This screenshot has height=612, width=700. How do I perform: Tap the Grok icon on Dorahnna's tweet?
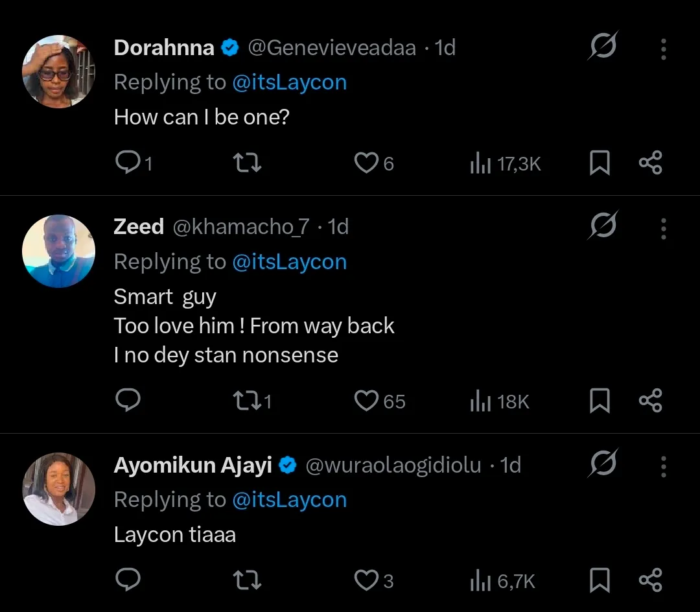click(x=603, y=47)
